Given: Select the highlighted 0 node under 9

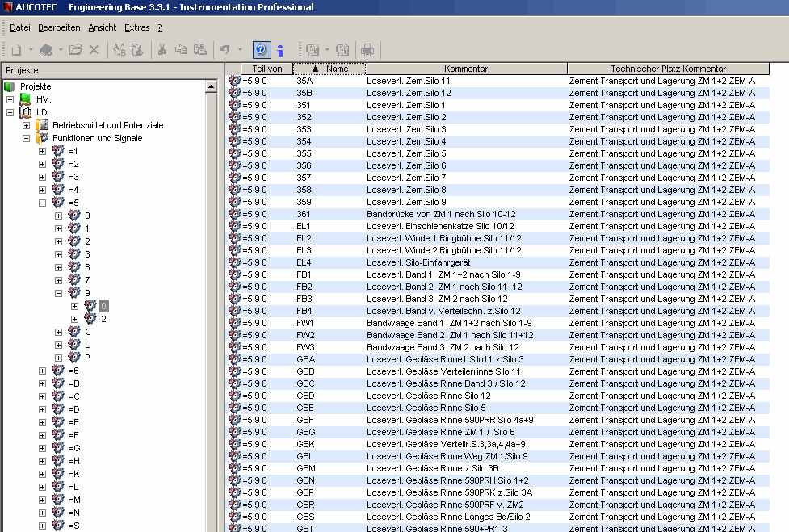Looking at the screenshot, I should 103,306.
